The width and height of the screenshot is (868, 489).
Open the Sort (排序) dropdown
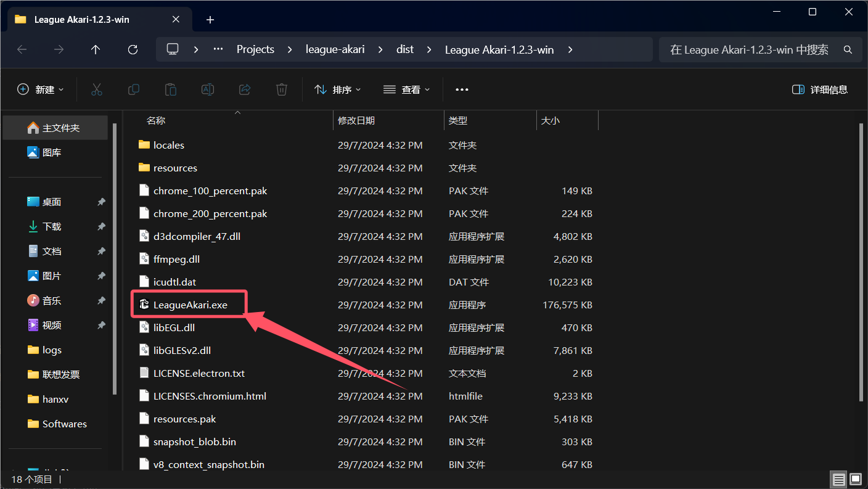338,89
